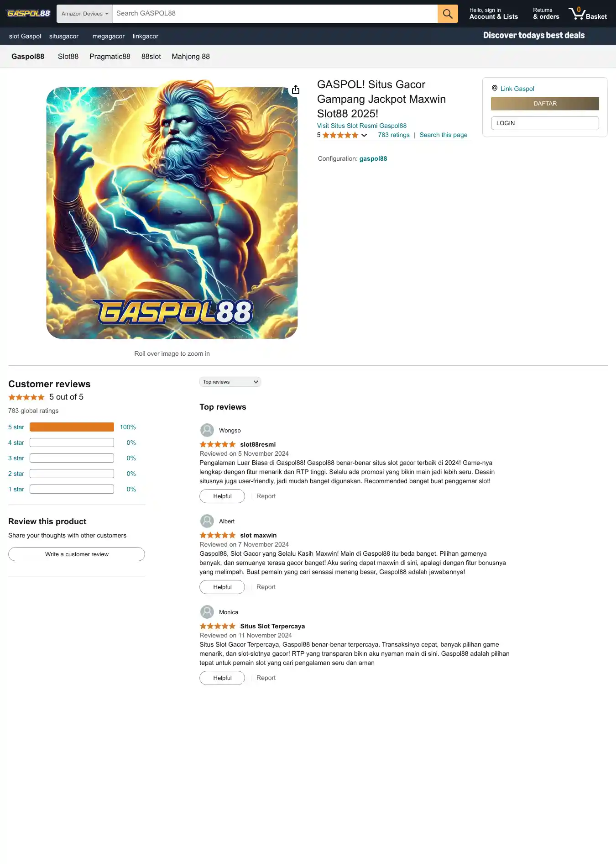Screen dimensions: 616x864
Task: Select the Pragmatic88 tab
Action: click(x=110, y=57)
